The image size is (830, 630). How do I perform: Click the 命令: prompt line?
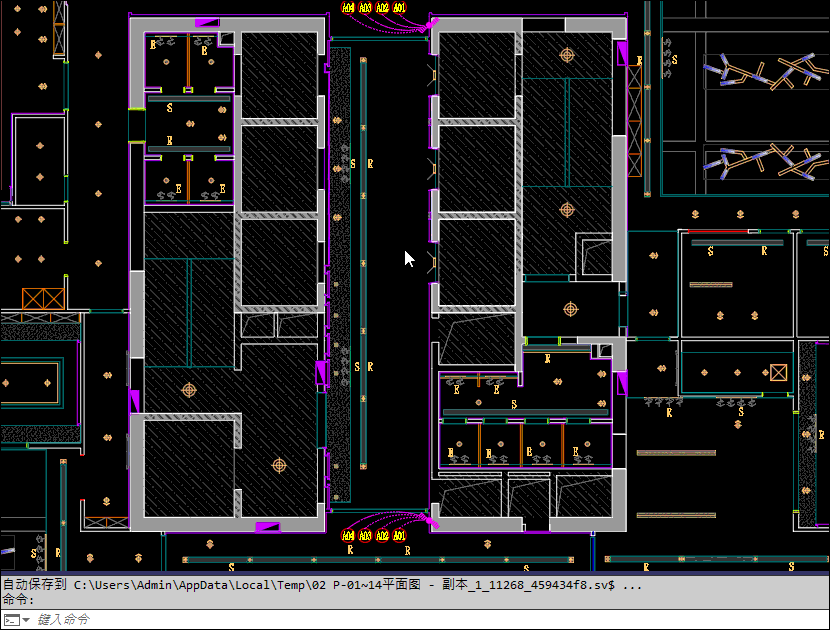click(20, 599)
